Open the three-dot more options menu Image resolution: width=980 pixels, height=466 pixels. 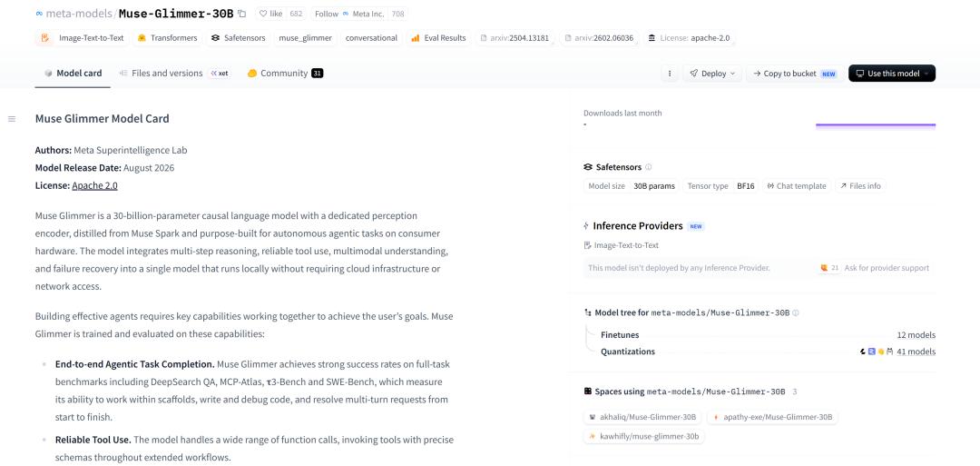coord(670,74)
